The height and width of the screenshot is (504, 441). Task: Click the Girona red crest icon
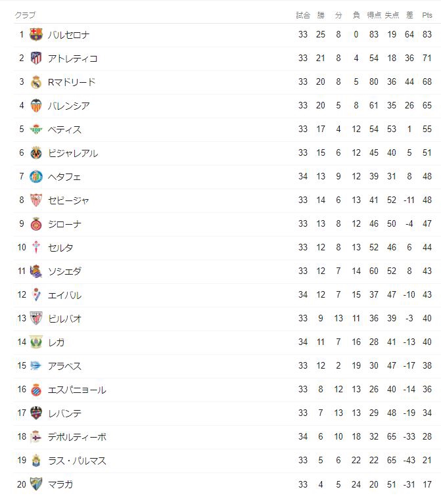36,224
